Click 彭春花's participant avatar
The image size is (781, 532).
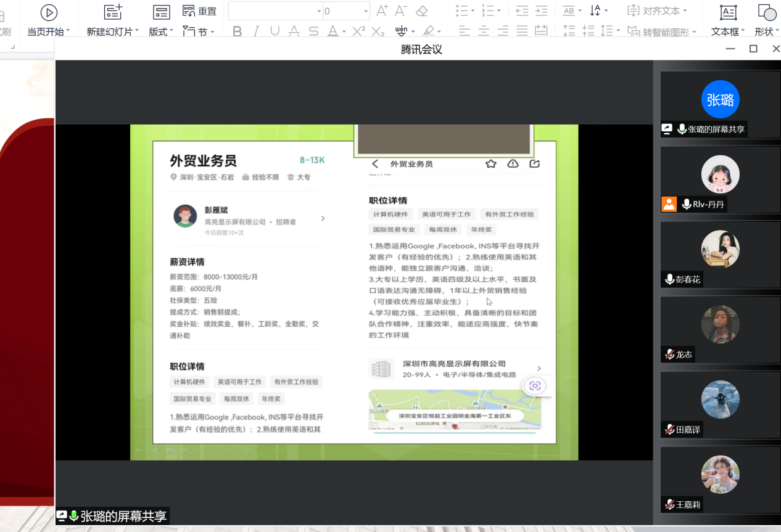click(x=720, y=249)
